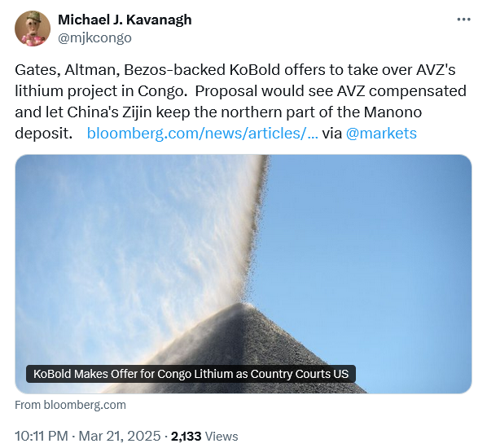This screenshot has height=448, width=487.
Task: Click the word Views beside the count
Action: (222, 437)
